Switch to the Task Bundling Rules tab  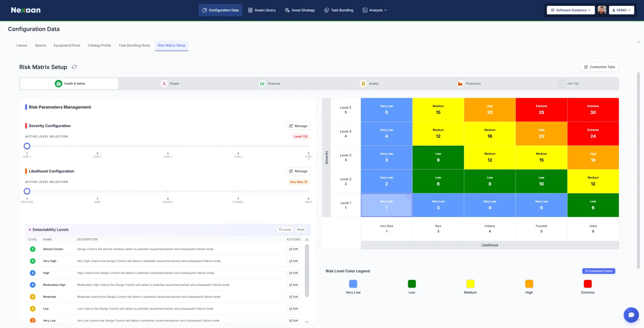[135, 45]
